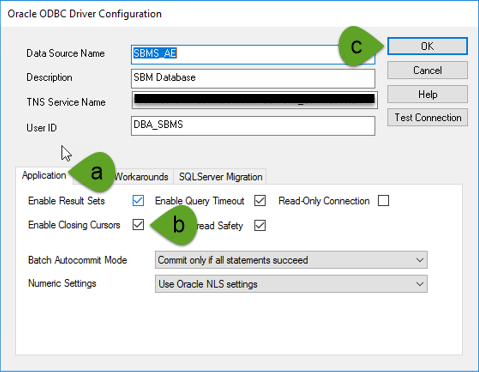Click the Numeric Settings label
Image resolution: width=479 pixels, height=372 pixels.
62,283
